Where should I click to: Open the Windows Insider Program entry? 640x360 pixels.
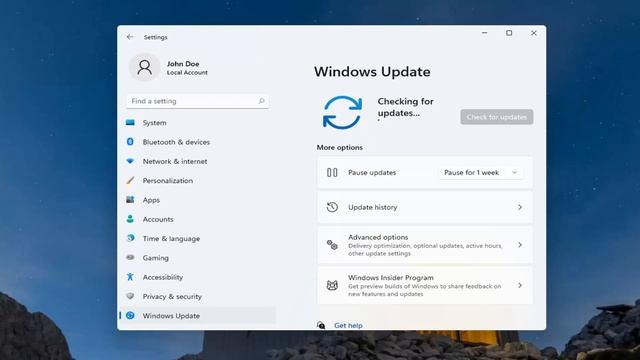point(425,285)
